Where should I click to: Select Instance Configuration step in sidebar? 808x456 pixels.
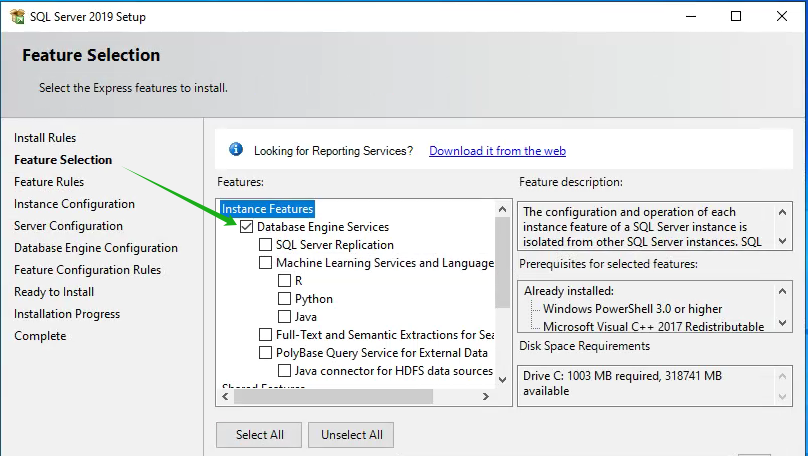tap(74, 204)
